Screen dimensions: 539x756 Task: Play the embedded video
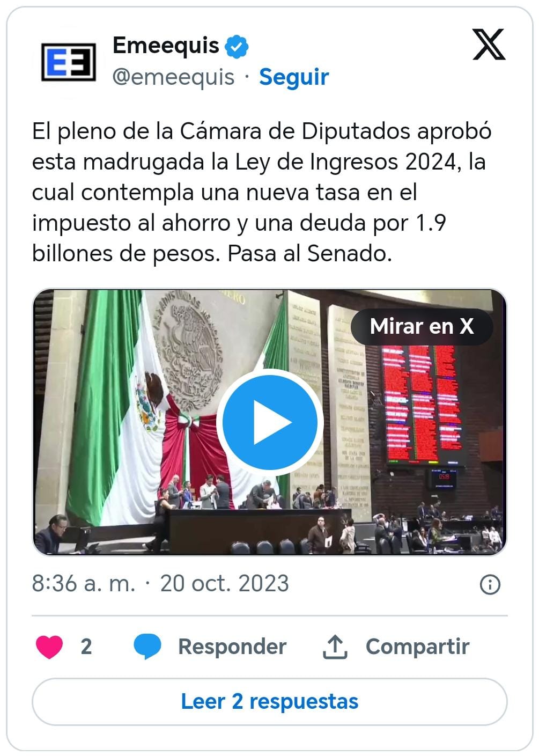click(x=270, y=422)
